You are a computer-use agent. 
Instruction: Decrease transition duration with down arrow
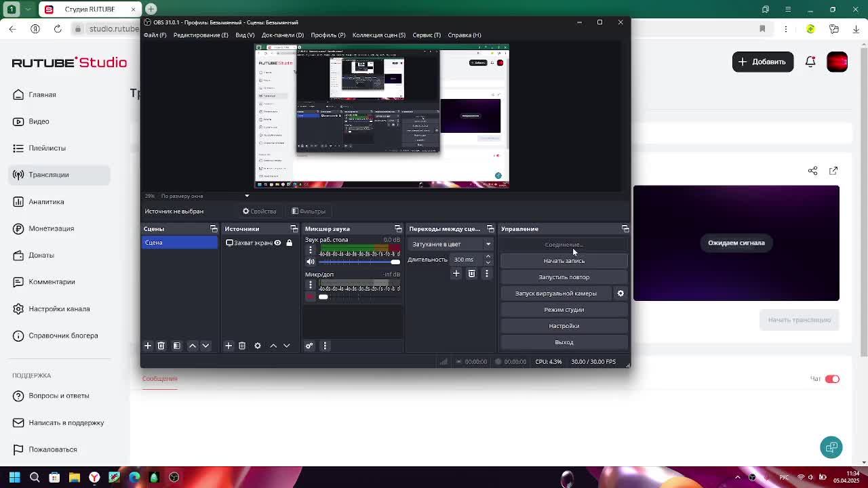[488, 263]
